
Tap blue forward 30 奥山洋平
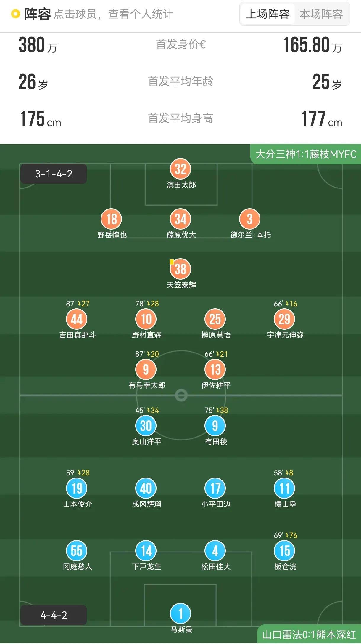146,426
